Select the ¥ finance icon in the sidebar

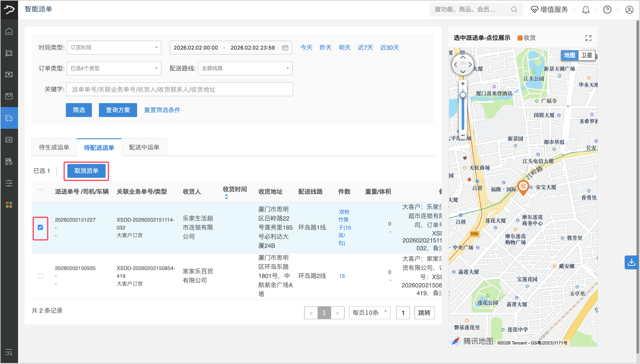pyautogui.click(x=9, y=74)
